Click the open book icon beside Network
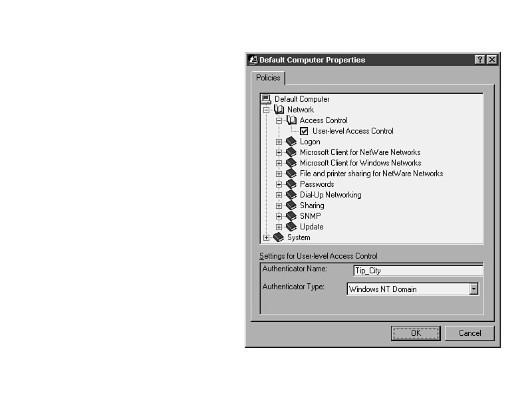Screen dimensions: 532x399 (x=279, y=110)
